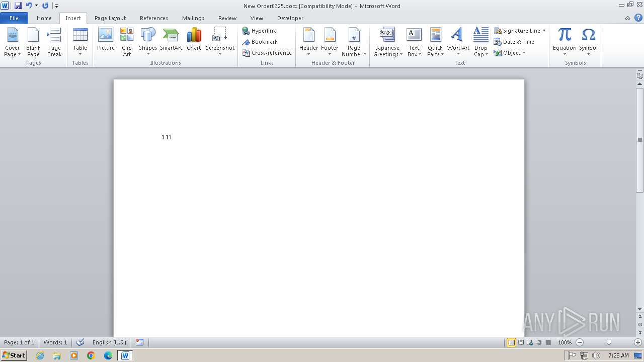Screen dimensions: 644x362
Task: Open the Symbol menu
Action: click(x=588, y=42)
